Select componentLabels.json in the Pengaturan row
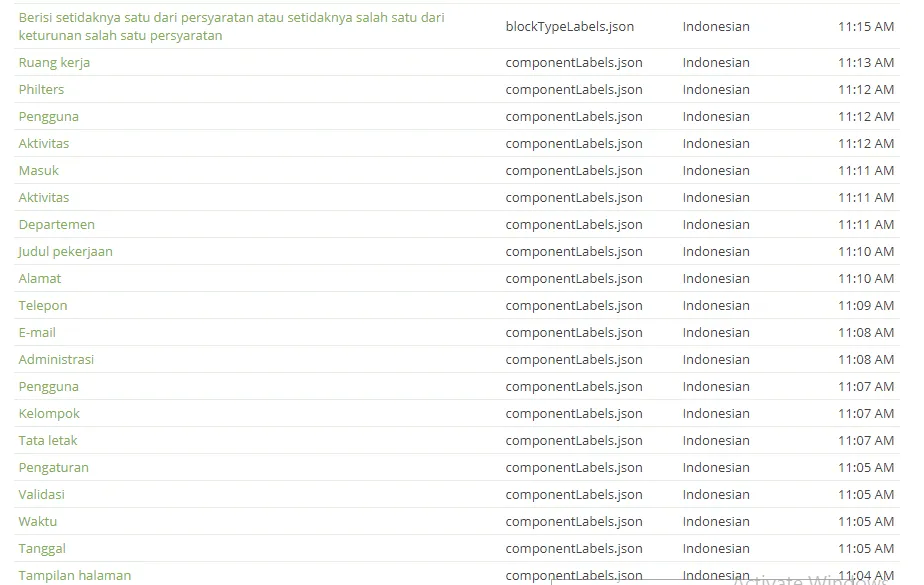This screenshot has width=924, height=585. click(574, 468)
